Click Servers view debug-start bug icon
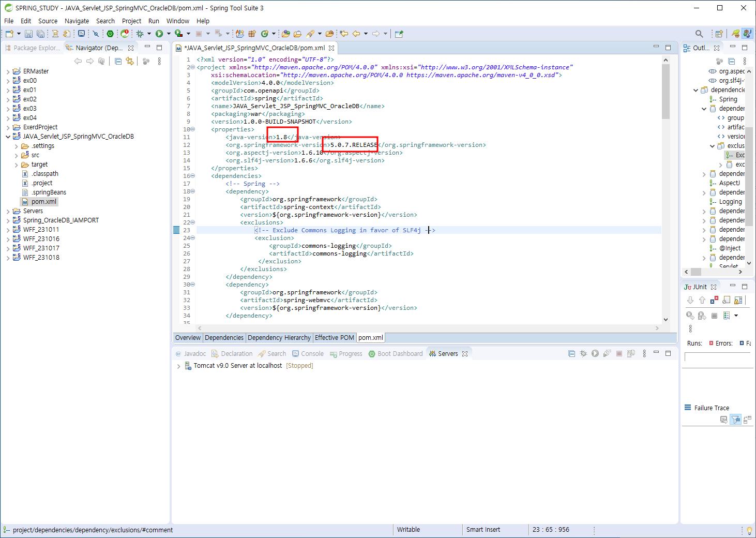 pos(583,353)
